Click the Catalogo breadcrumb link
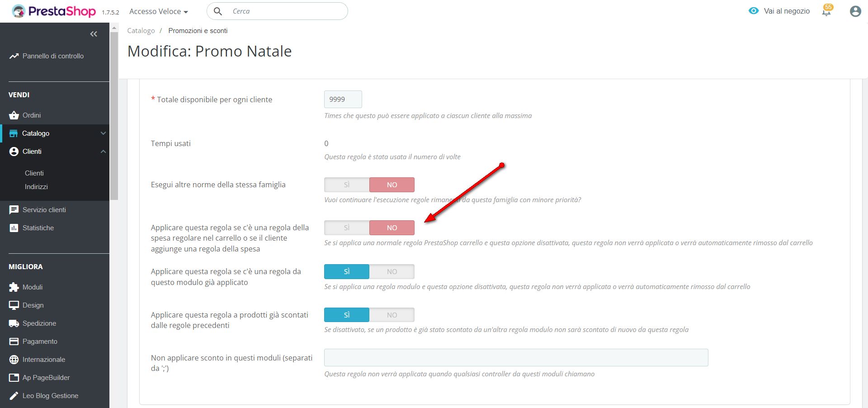The height and width of the screenshot is (408, 868). [x=141, y=31]
